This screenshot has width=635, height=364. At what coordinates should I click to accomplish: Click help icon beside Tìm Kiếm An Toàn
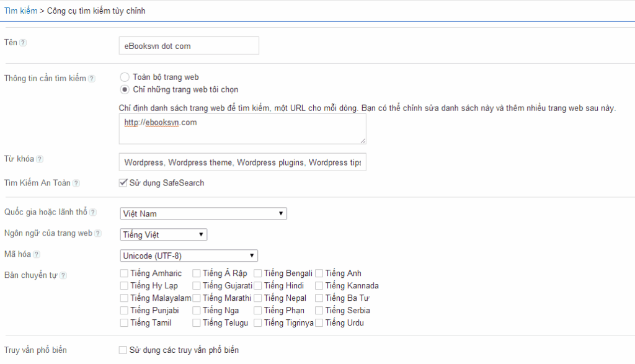click(76, 184)
